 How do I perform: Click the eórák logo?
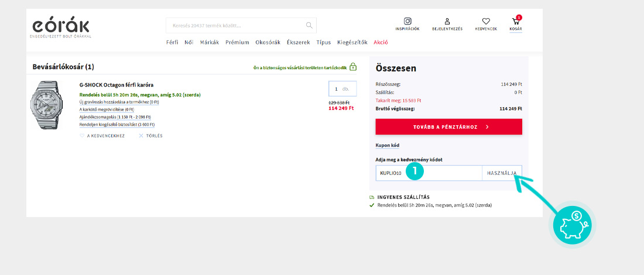click(60, 28)
